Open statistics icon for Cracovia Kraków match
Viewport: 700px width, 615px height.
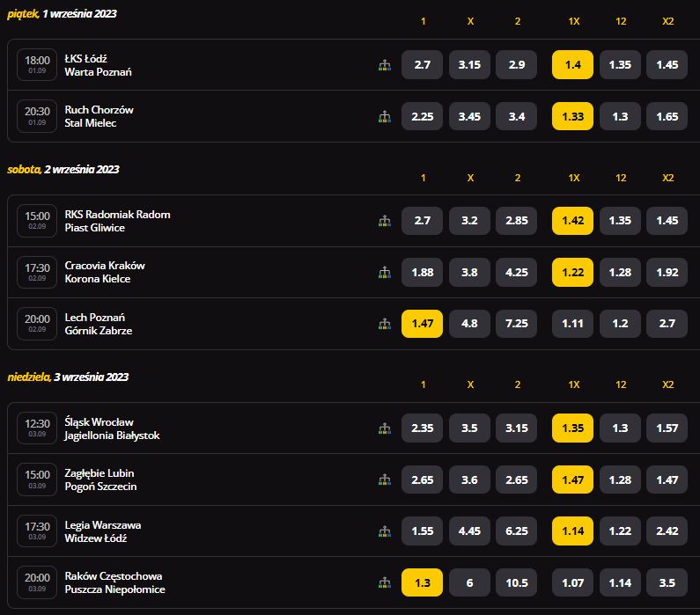coord(385,273)
